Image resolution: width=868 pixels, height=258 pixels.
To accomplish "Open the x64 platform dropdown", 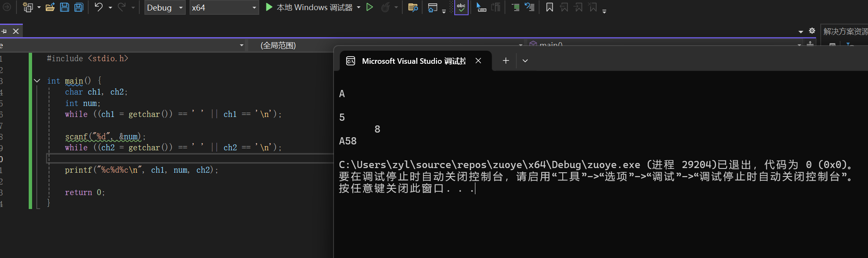I will coord(224,8).
